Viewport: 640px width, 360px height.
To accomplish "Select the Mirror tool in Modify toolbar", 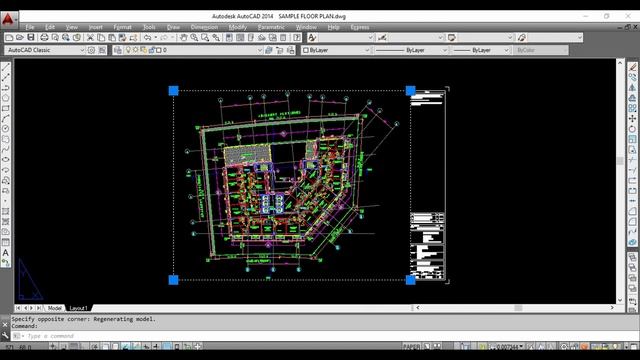I will click(x=632, y=87).
